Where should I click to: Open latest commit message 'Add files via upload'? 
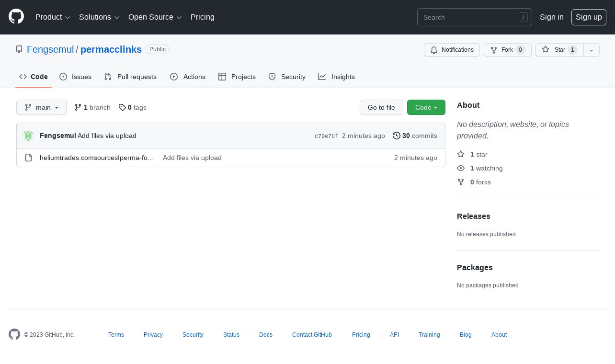click(x=107, y=136)
